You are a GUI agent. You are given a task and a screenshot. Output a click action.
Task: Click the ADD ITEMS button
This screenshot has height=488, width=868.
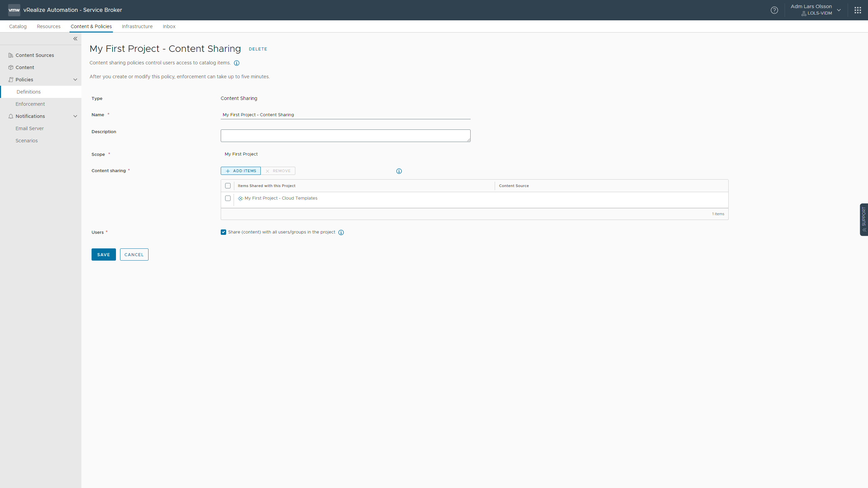pyautogui.click(x=241, y=171)
